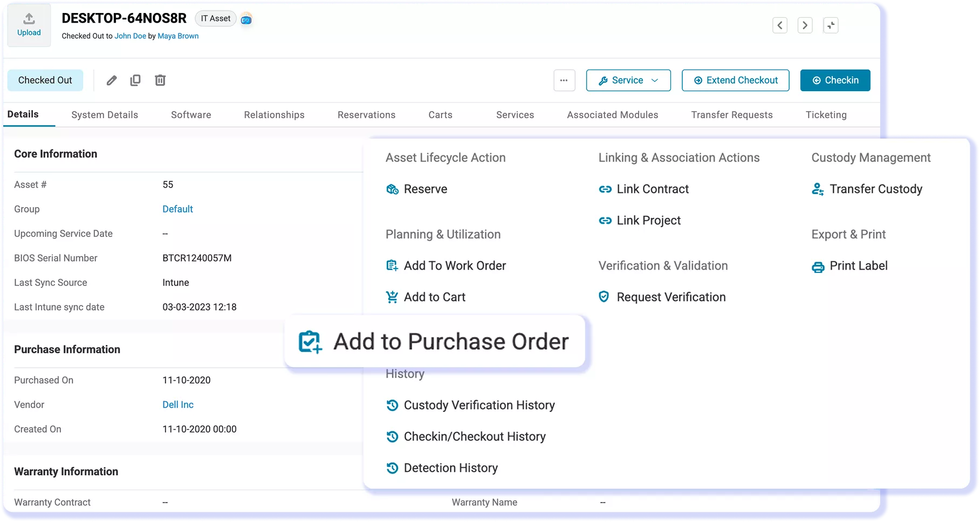Open Checkin/Checkout History
Viewport: 980px width, 522px height.
click(x=466, y=436)
